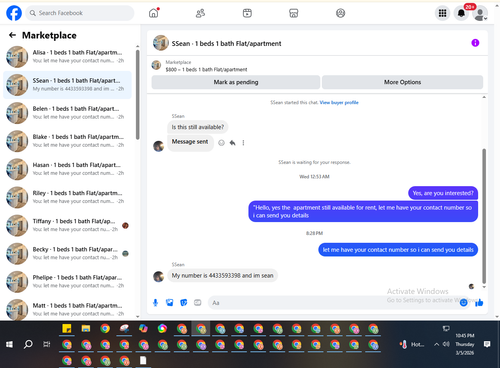Click the conversation list scrollbar thumb
The image size is (500, 368).
138,95
